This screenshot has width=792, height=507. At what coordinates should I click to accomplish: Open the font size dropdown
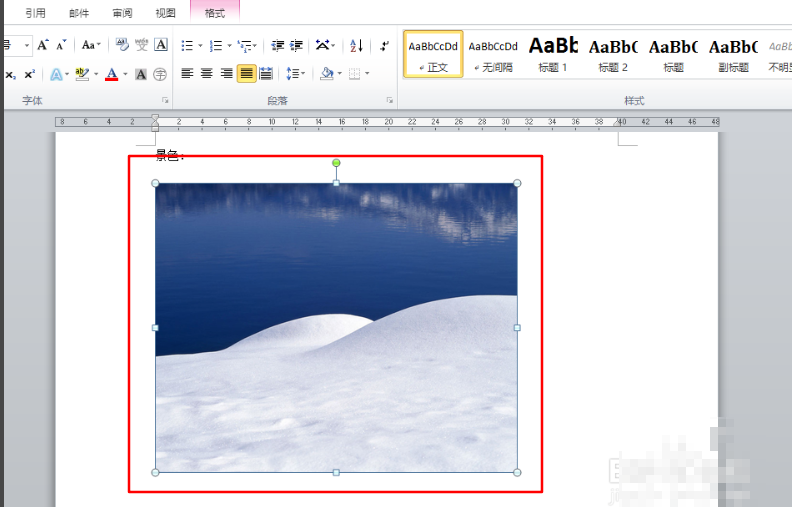[27, 45]
